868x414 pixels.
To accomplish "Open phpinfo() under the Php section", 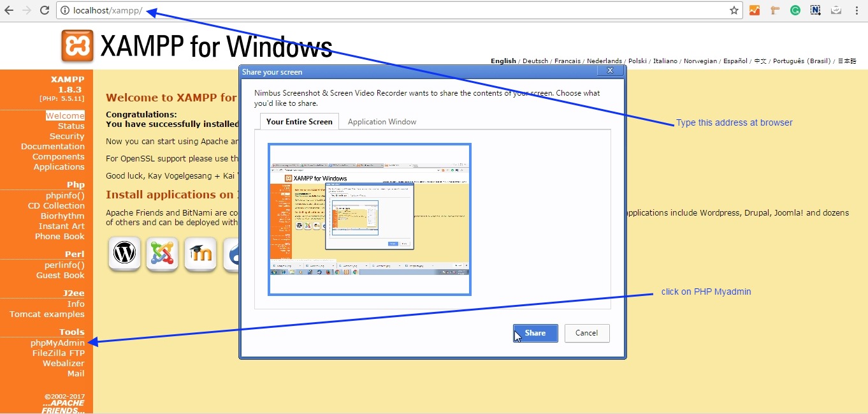I will tap(65, 196).
